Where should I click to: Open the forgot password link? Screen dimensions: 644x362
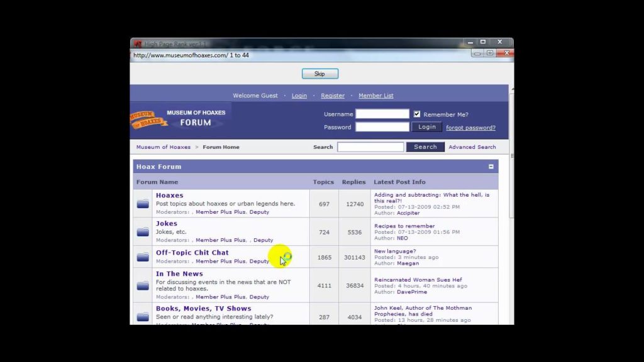[470, 128]
